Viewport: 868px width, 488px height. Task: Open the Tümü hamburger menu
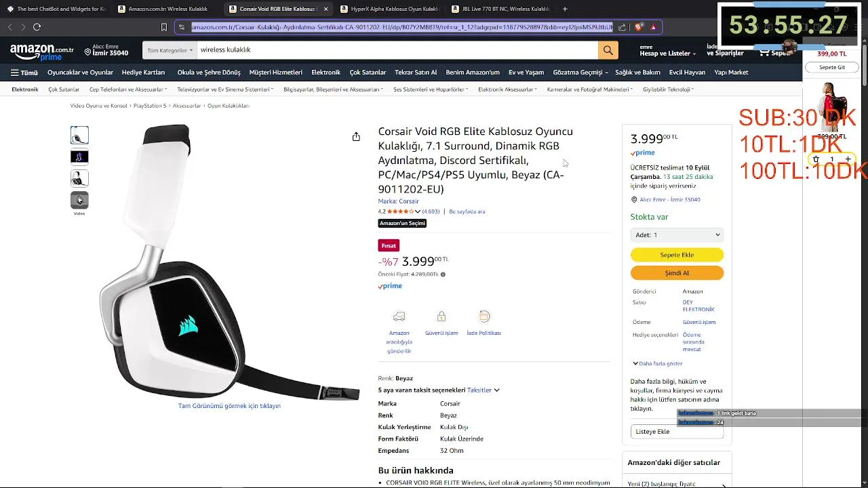pos(24,73)
